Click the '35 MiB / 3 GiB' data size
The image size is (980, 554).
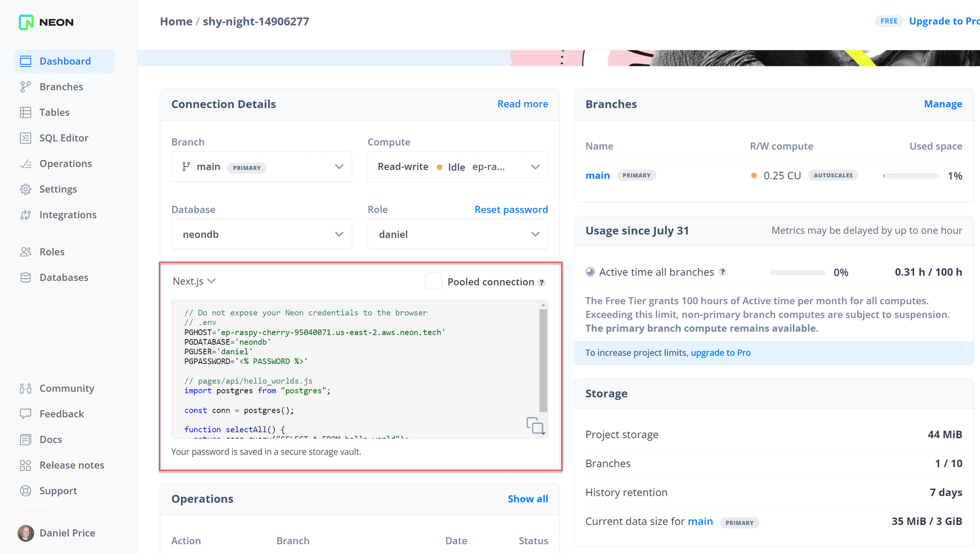pyautogui.click(x=926, y=522)
